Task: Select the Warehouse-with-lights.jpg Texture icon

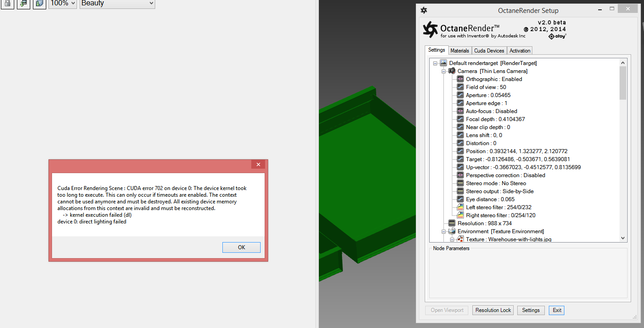Action: click(460, 239)
